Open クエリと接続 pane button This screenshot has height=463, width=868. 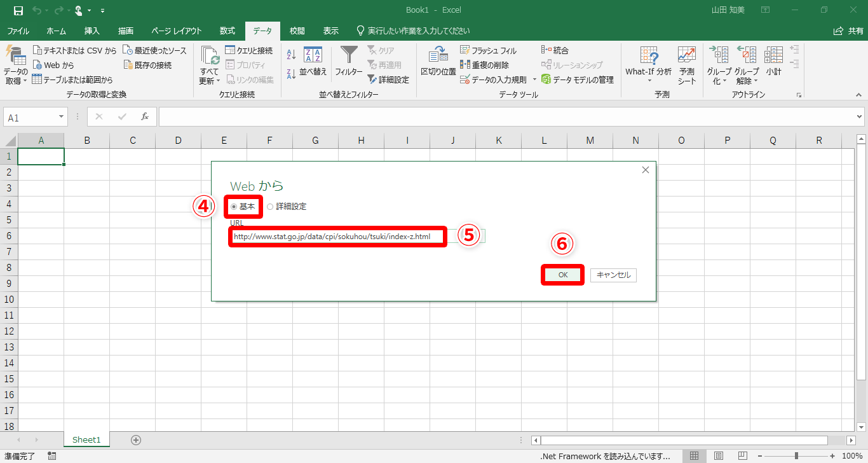(249, 50)
